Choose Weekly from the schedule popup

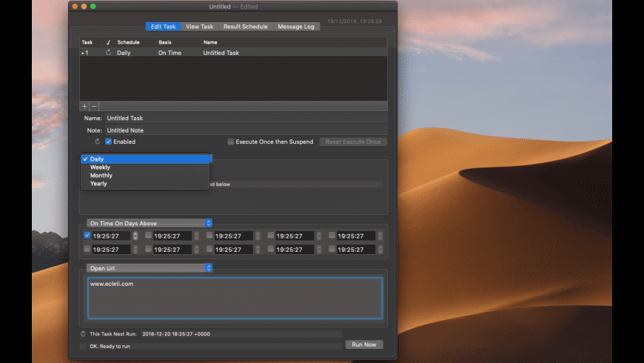click(x=100, y=167)
